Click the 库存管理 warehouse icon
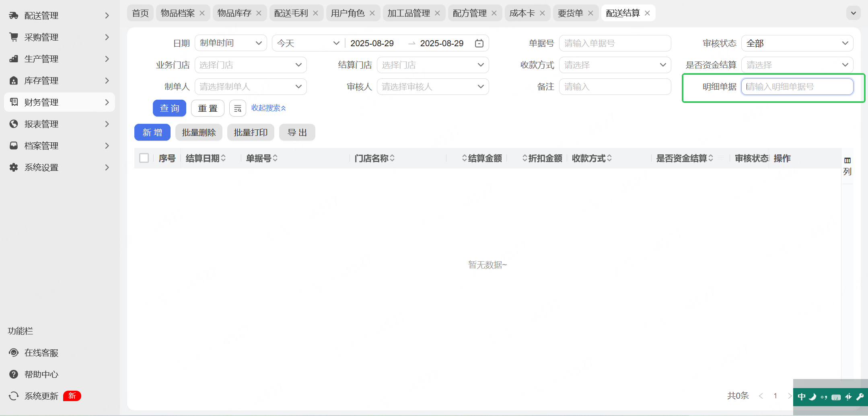The width and height of the screenshot is (868, 416). (x=14, y=81)
